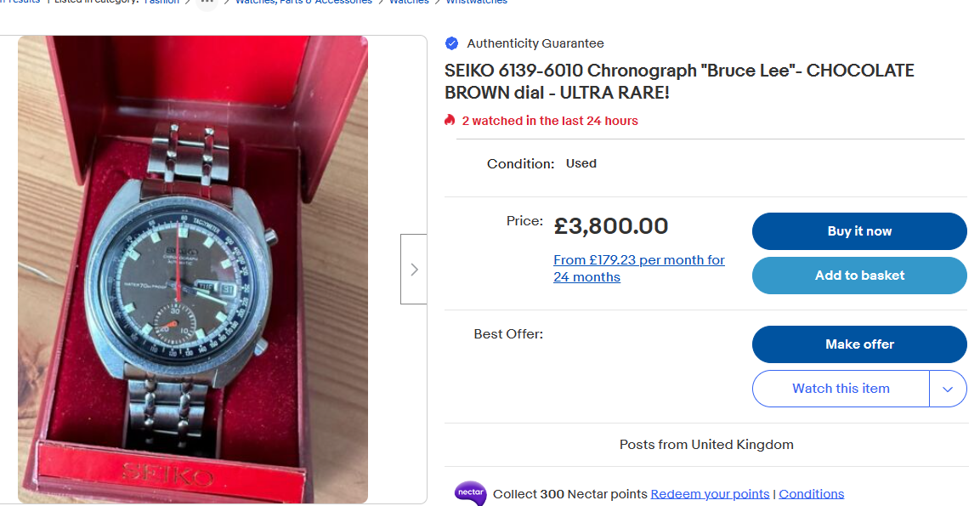This screenshot has height=506, width=980.
Task: Click the Authenticity Guarantee checkmark badge
Action: [x=451, y=43]
